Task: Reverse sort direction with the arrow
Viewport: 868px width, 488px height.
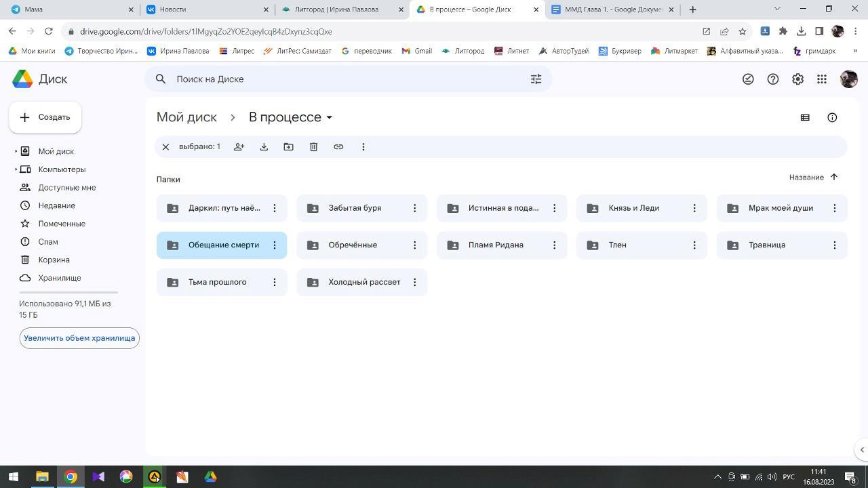Action: pos(834,177)
